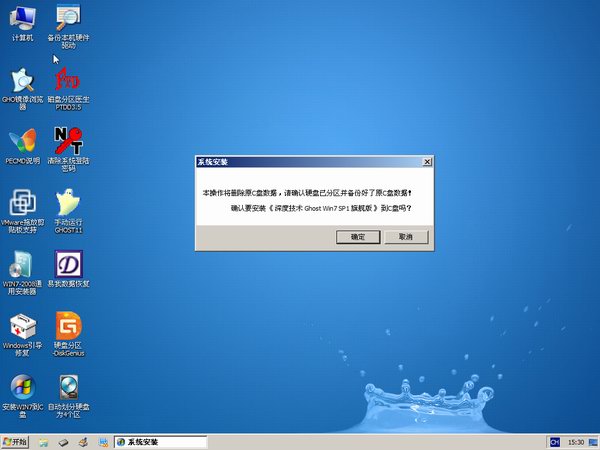Click the CH language indicator in the tray

[553, 441]
